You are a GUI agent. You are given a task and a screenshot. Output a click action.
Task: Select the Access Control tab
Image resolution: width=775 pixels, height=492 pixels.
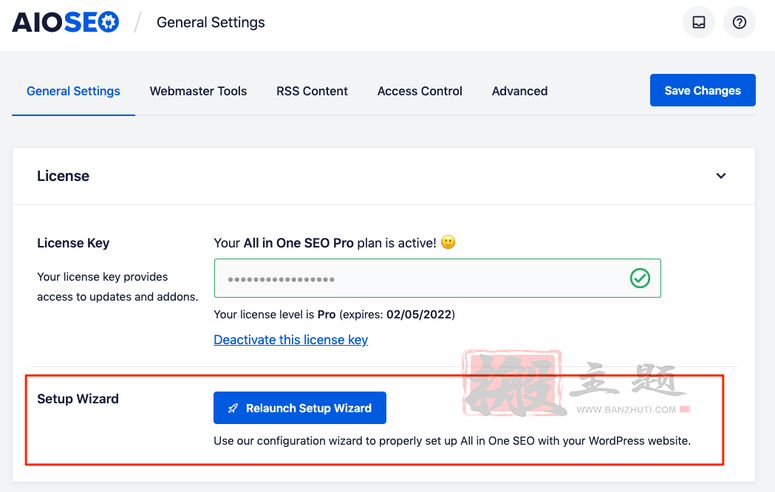coord(420,91)
